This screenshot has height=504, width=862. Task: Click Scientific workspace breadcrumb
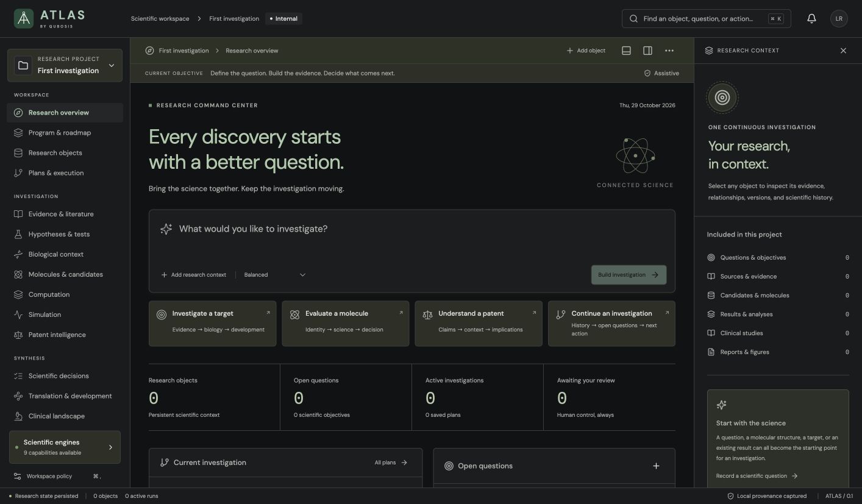click(160, 19)
